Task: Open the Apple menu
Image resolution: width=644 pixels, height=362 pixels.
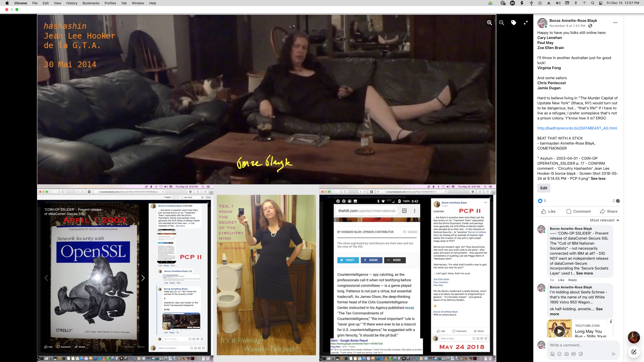Action: pyautogui.click(x=7, y=3)
